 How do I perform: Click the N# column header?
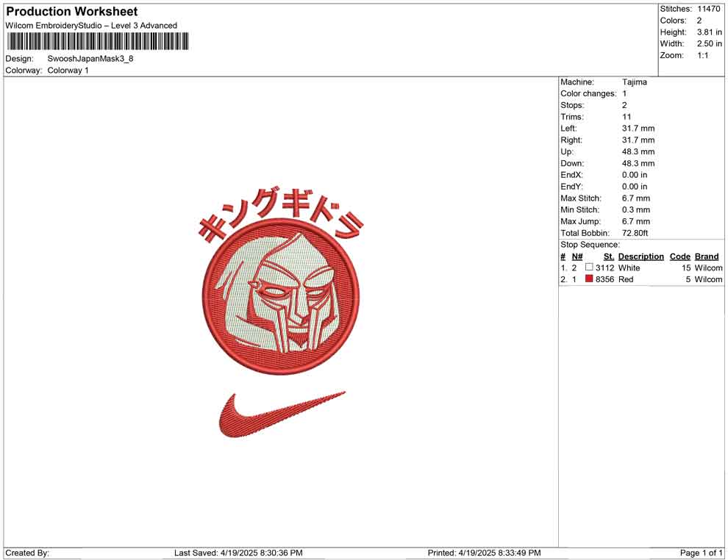[577, 256]
